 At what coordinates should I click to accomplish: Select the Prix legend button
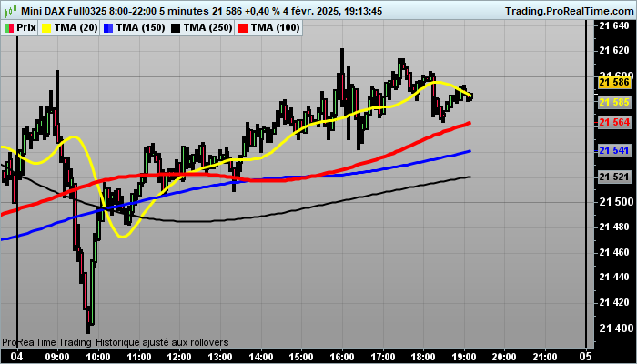[x=20, y=28]
